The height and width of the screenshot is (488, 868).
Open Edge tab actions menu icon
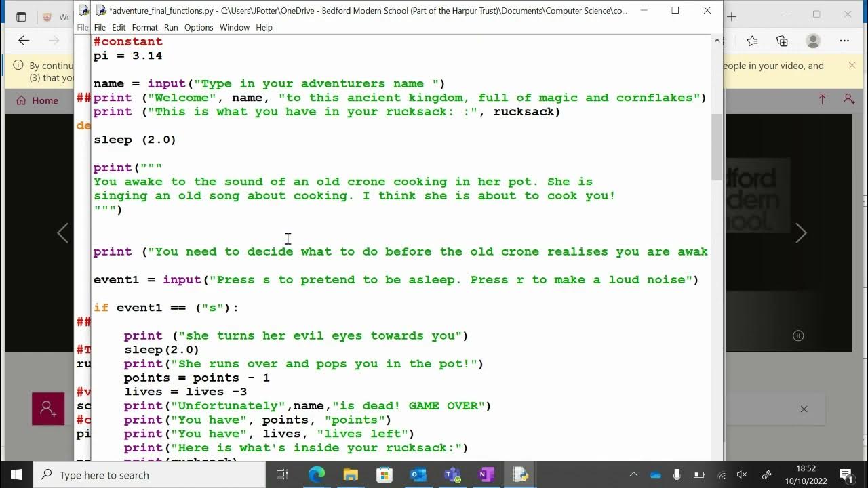tap(21, 16)
